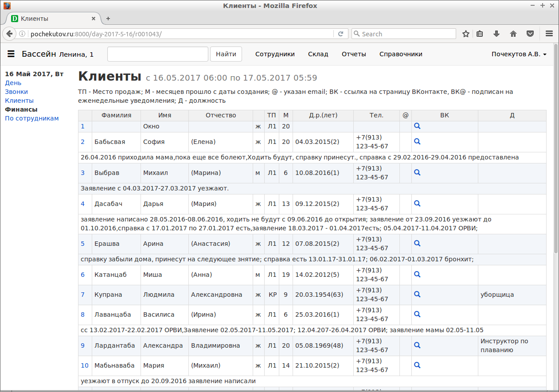This screenshot has width=559, height=392.
Task: Bookmark this page with star icon
Action: pos(465,34)
